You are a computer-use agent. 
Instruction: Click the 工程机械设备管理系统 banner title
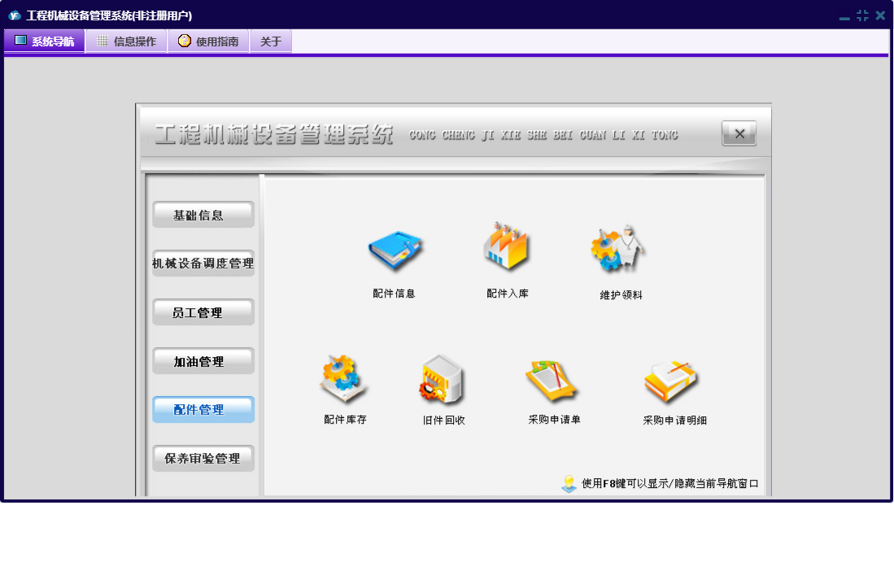[x=273, y=134]
